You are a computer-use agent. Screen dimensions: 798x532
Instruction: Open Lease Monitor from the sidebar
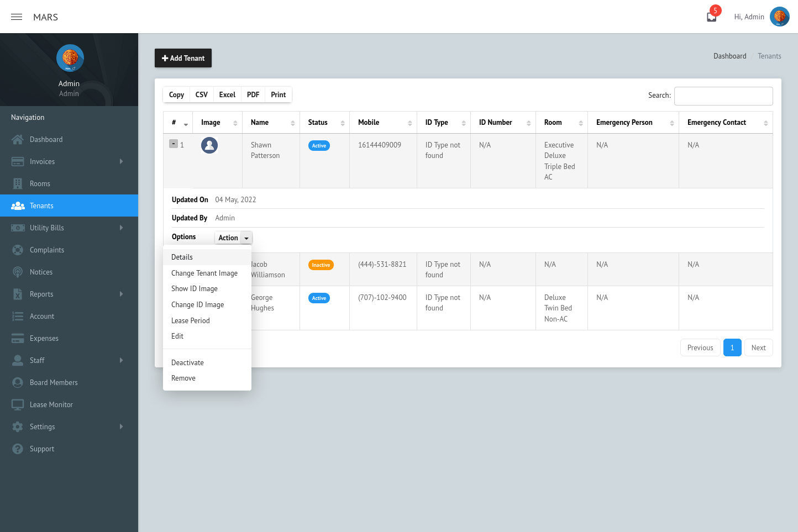[x=51, y=404]
